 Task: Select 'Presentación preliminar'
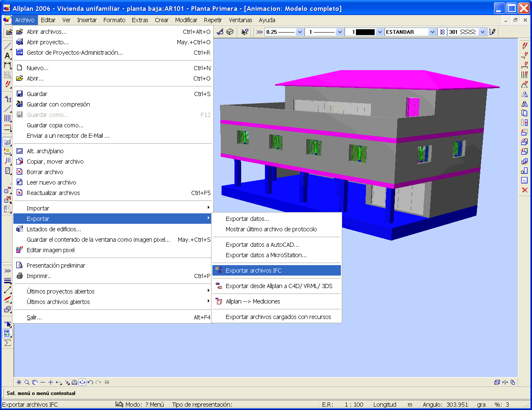pyautogui.click(x=113, y=266)
